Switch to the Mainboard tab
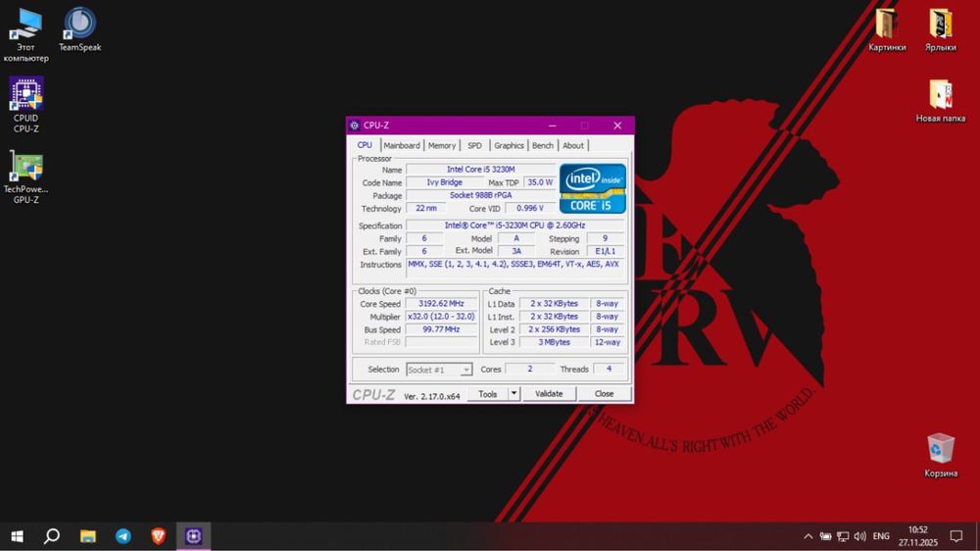Image resolution: width=980 pixels, height=551 pixels. (402, 146)
